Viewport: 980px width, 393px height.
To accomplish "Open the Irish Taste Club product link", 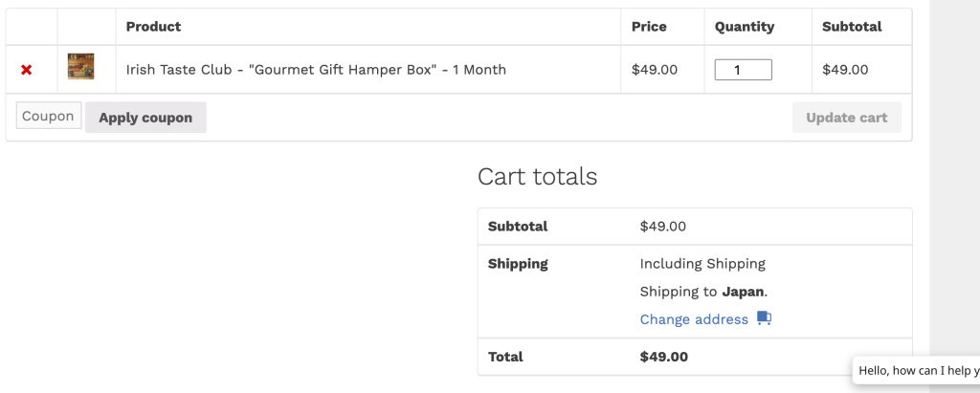I will [x=316, y=70].
